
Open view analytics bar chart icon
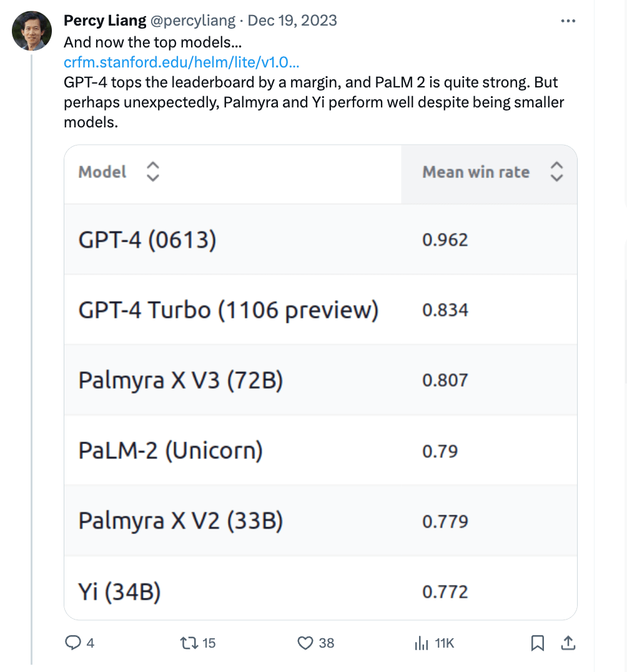pos(422,643)
